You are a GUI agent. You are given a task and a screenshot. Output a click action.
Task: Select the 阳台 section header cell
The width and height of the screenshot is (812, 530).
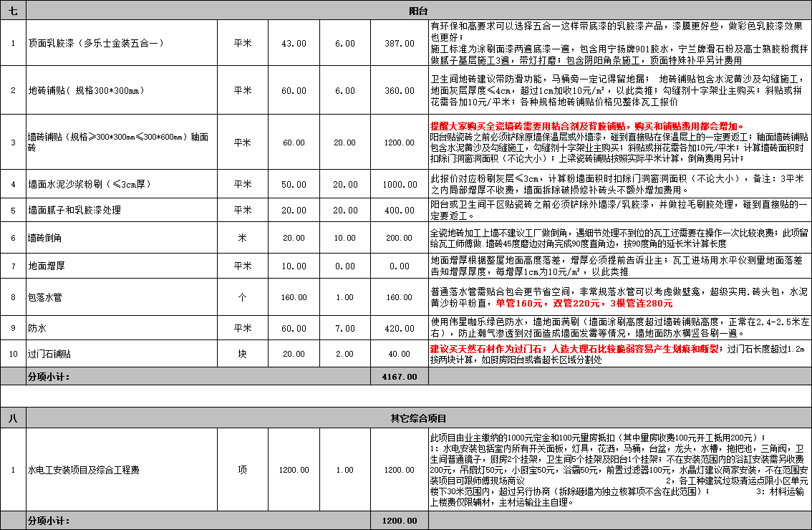pos(419,9)
